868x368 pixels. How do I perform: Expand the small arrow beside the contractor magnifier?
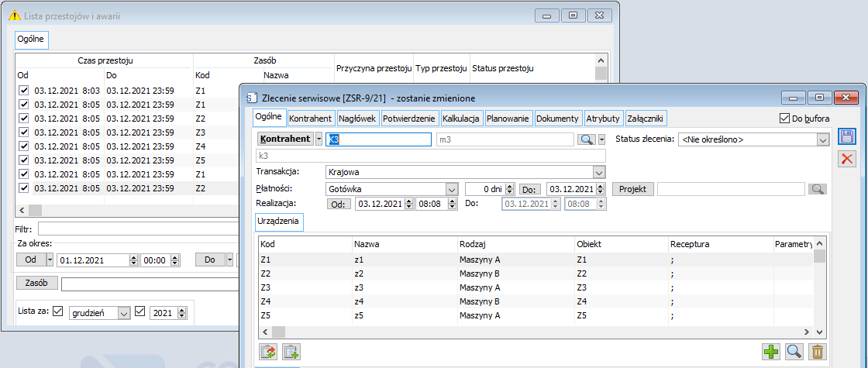click(x=601, y=139)
